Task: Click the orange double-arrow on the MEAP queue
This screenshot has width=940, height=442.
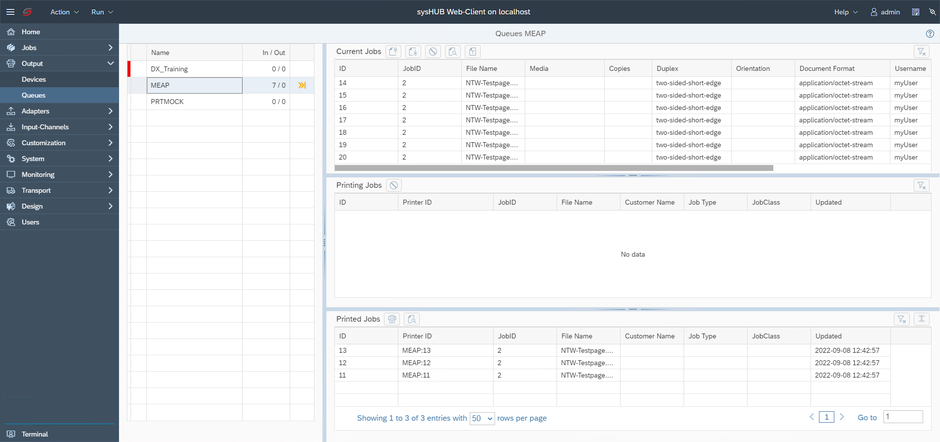Action: coord(302,86)
